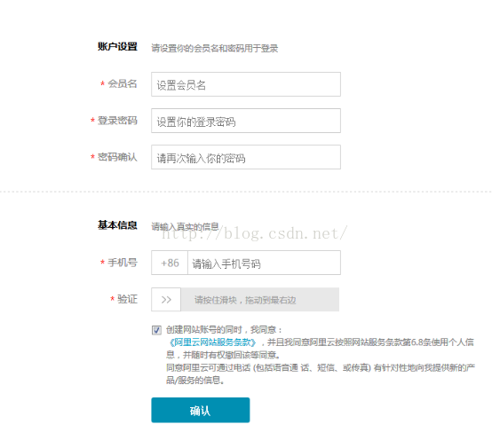Click the 基本信息 section heading
Image resolution: width=492 pixels, height=448 pixels.
point(117,225)
